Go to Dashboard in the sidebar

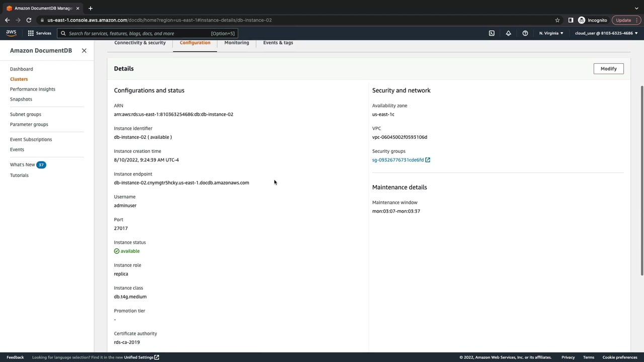(22, 69)
